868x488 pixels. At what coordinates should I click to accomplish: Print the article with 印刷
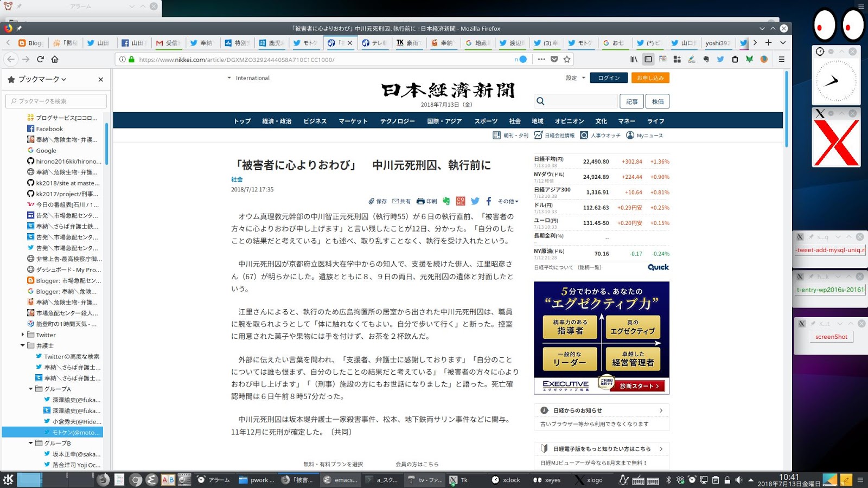(427, 201)
